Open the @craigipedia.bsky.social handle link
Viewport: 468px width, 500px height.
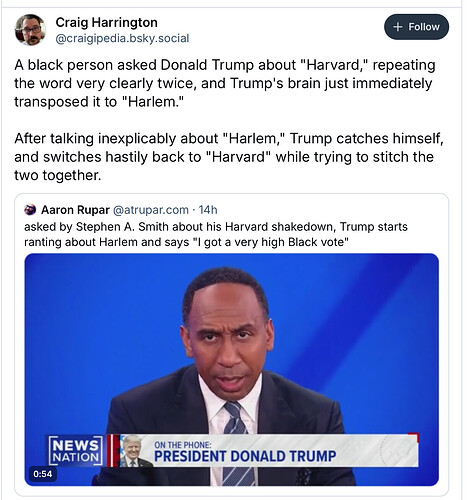122,38
